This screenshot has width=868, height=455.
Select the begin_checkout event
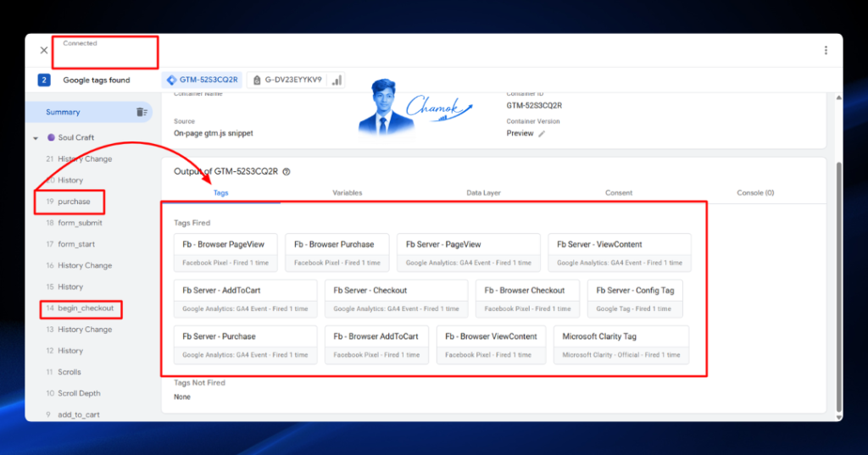pyautogui.click(x=80, y=308)
